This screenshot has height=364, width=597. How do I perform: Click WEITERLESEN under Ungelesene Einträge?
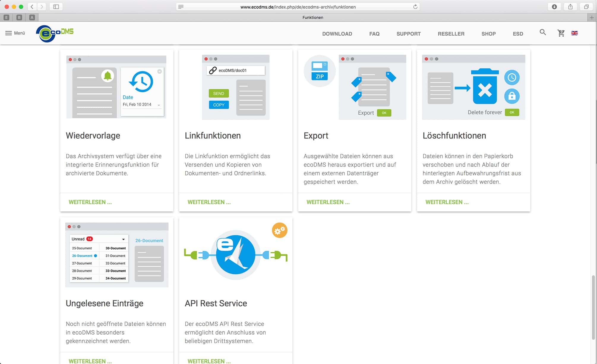click(90, 361)
